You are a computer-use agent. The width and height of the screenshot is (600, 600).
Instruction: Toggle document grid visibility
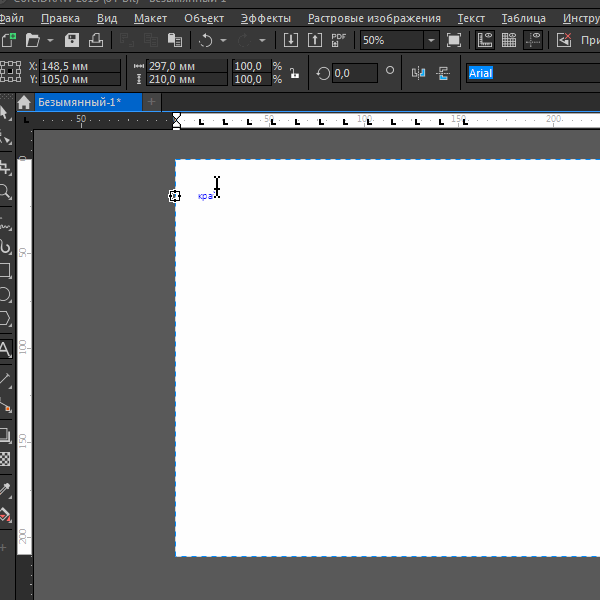tap(509, 40)
